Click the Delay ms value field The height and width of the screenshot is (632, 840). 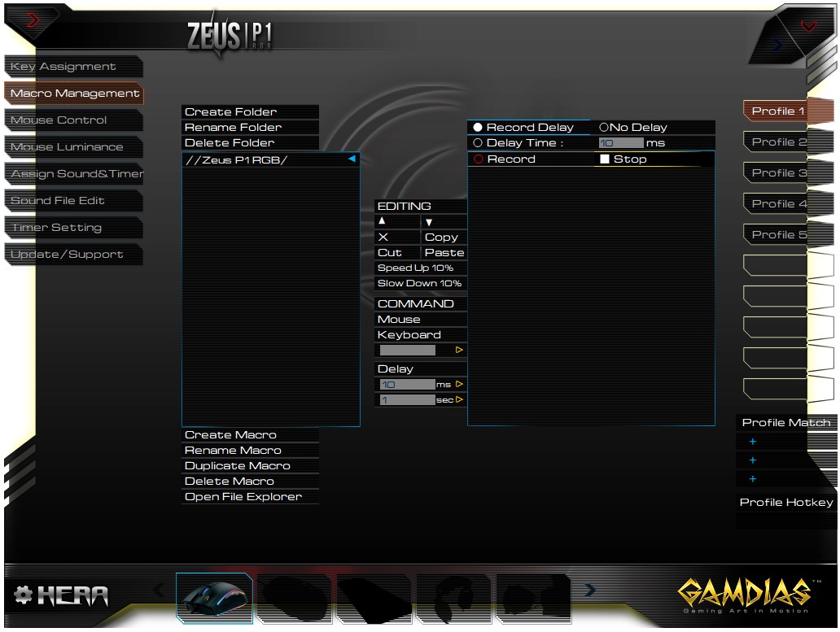(407, 384)
